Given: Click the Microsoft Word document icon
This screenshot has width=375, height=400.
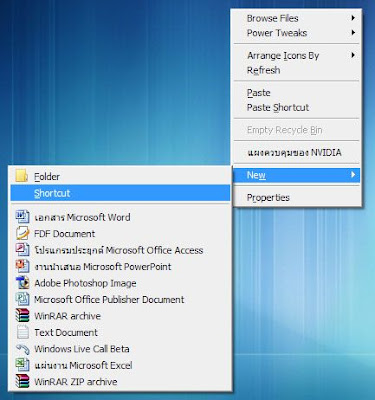Looking at the screenshot, I should click(22, 217).
